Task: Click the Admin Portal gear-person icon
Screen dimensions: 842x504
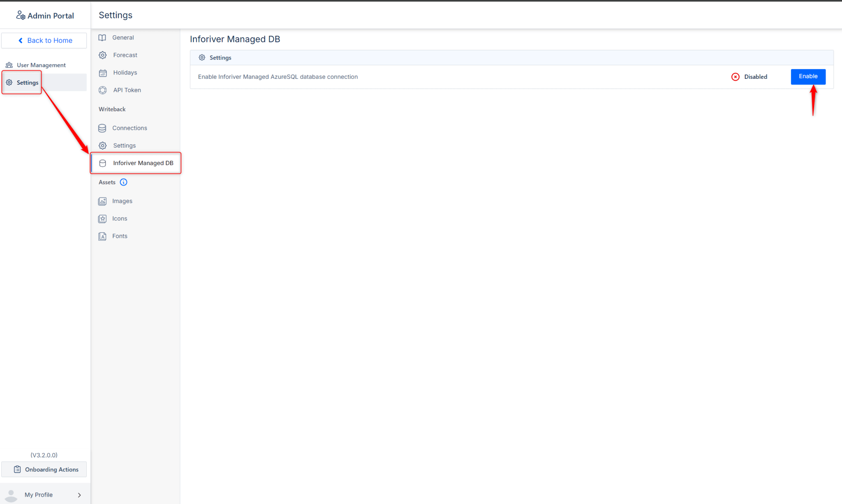Action: point(20,15)
